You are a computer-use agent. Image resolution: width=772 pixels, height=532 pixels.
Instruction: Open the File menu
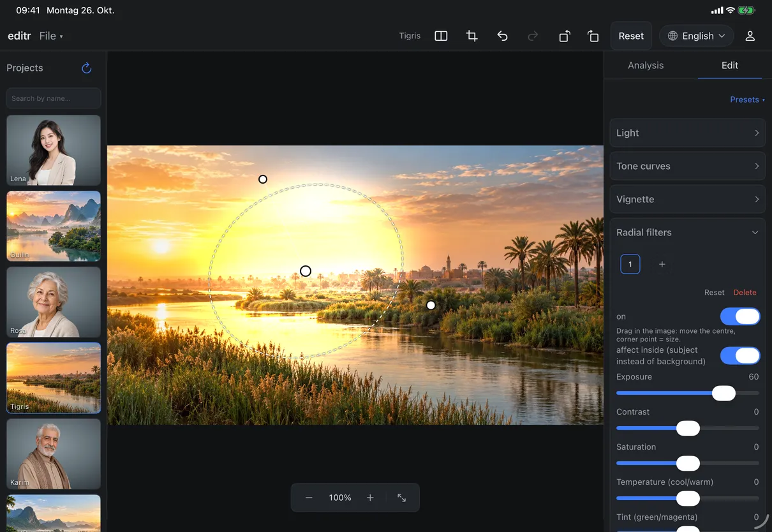[x=51, y=36]
